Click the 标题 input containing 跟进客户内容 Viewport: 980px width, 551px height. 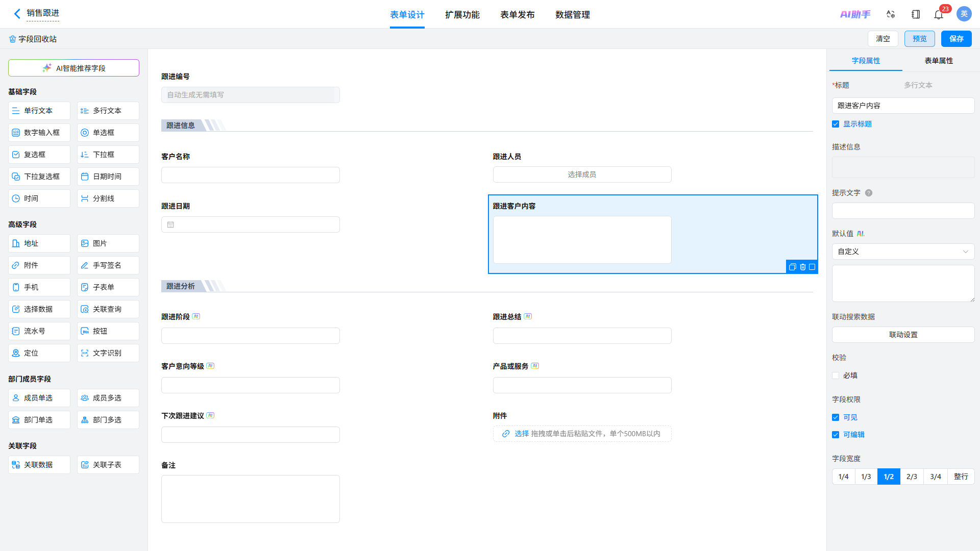(903, 106)
